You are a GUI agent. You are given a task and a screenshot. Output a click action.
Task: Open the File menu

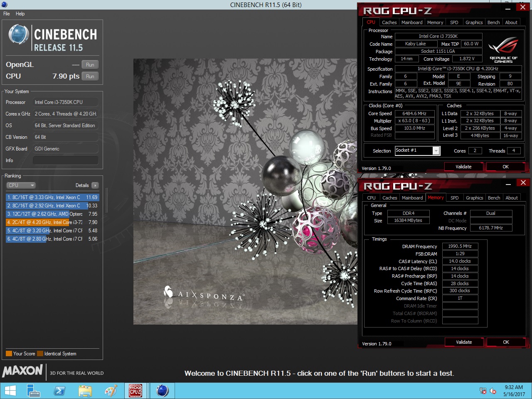click(x=7, y=14)
